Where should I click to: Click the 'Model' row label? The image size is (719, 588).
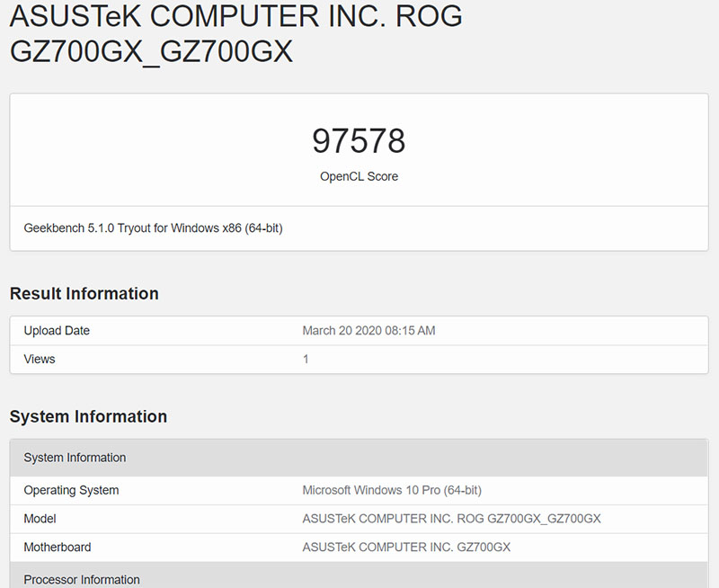tap(40, 519)
